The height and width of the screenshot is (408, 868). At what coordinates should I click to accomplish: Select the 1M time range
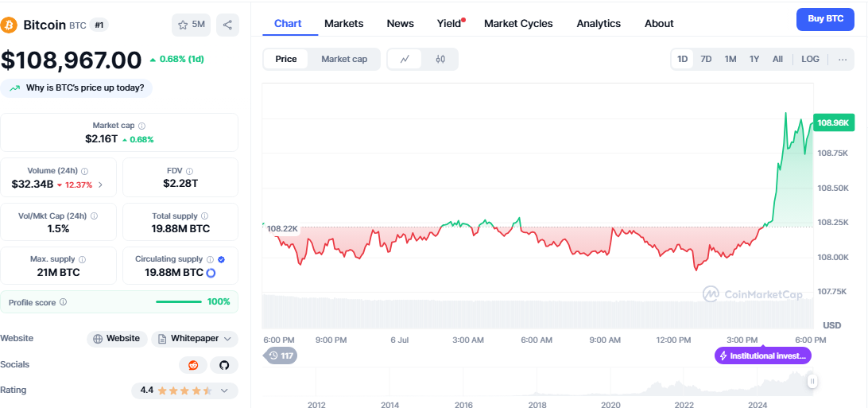coord(730,59)
